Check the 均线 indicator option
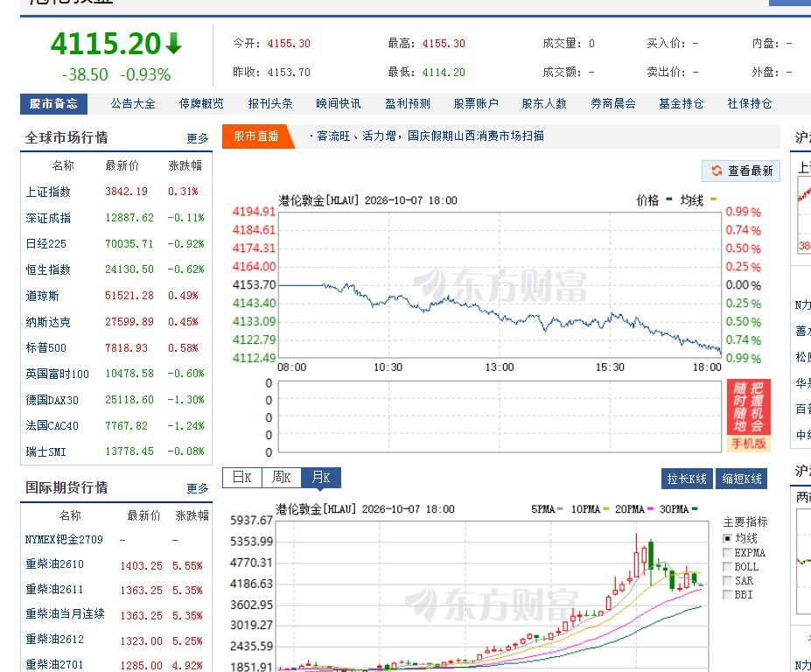Image resolution: width=811 pixels, height=672 pixels. pos(727,538)
